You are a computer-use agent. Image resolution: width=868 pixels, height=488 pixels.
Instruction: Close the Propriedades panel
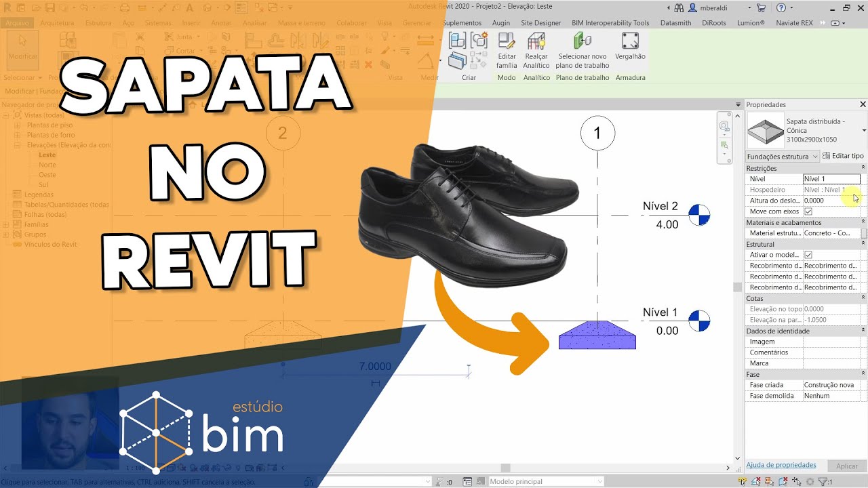point(863,104)
